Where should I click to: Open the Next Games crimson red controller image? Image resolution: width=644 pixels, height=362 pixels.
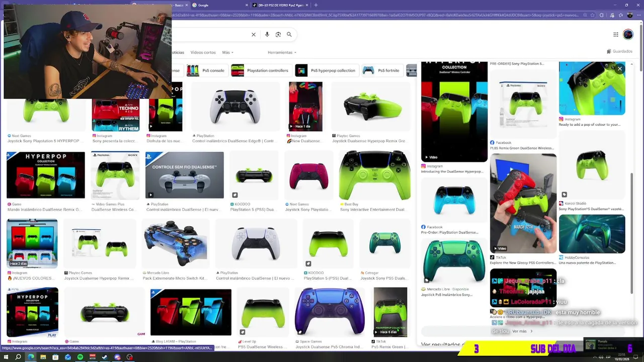[x=309, y=175]
